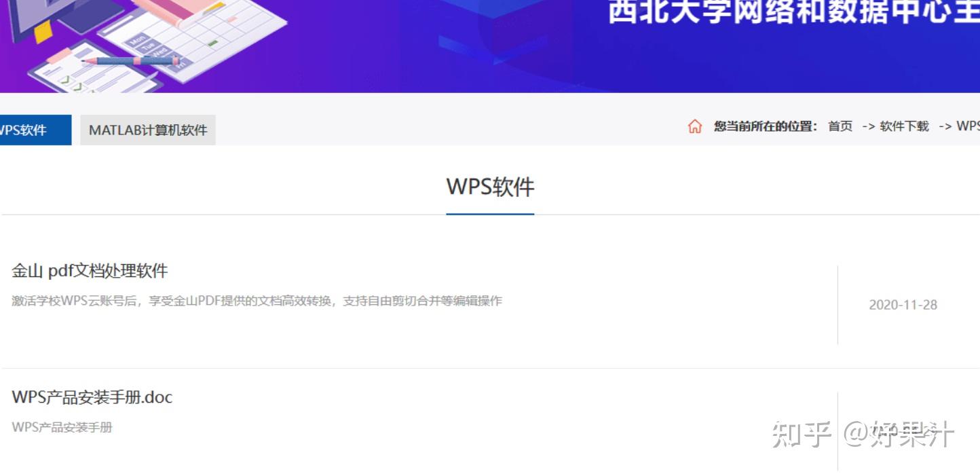The image size is (980, 474).
Task: Switch to the WPS软件 tab
Action: (35, 130)
